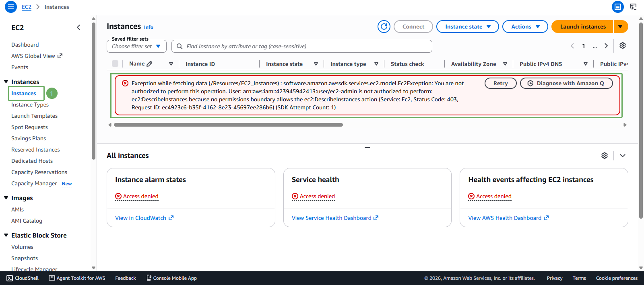Click Service Health Dashboard external icon
This screenshot has height=285, width=644.
376,218
